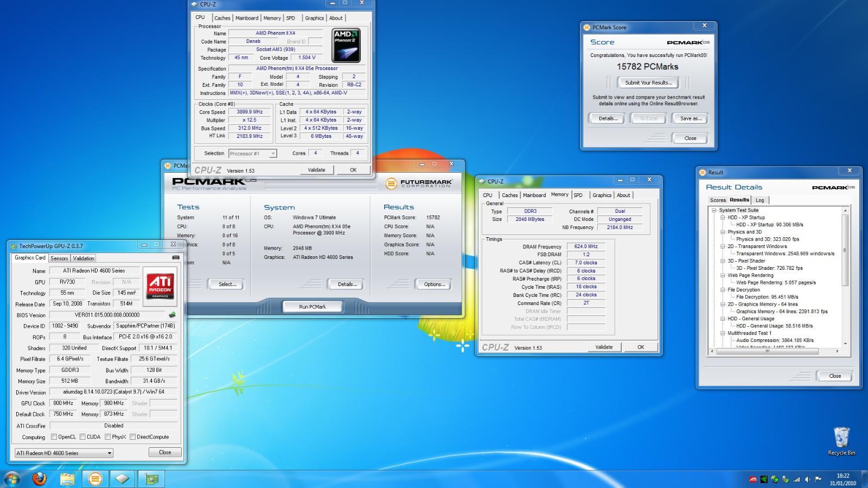Open the Processor #1 selection dropdown

click(253, 154)
